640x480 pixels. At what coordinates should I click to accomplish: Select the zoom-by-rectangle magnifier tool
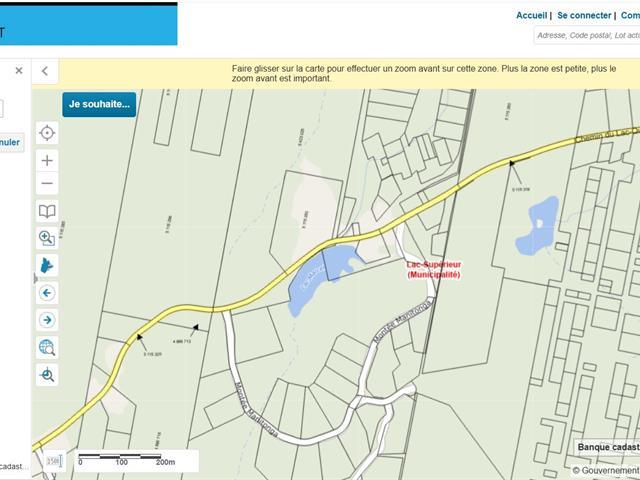pyautogui.click(x=47, y=238)
